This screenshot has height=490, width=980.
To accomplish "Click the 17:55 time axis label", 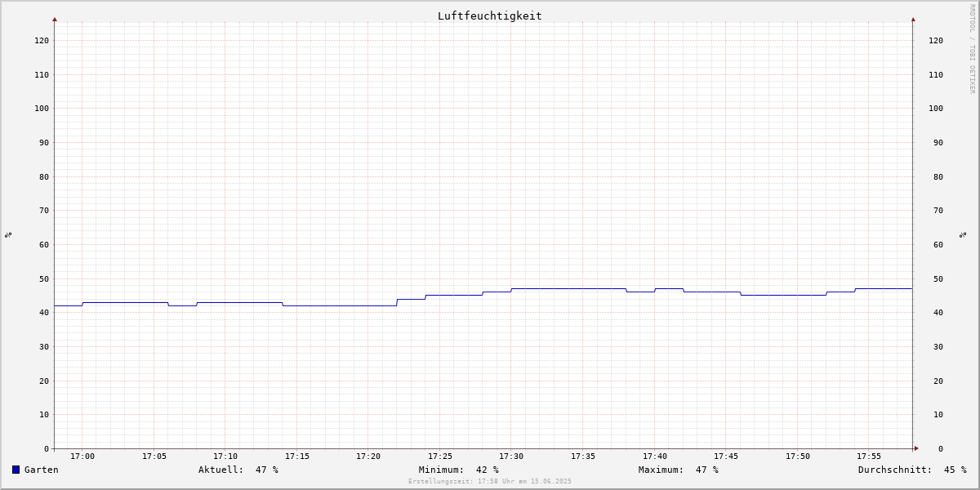I will pyautogui.click(x=869, y=457).
